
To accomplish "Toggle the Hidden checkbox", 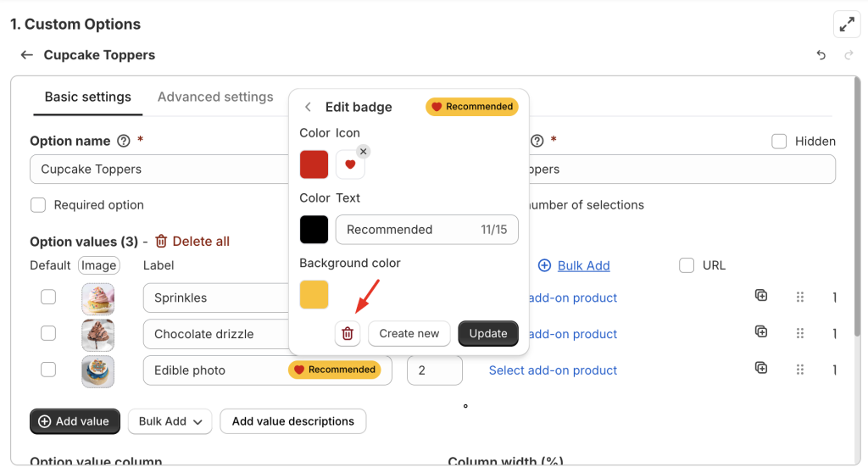I will [x=779, y=142].
